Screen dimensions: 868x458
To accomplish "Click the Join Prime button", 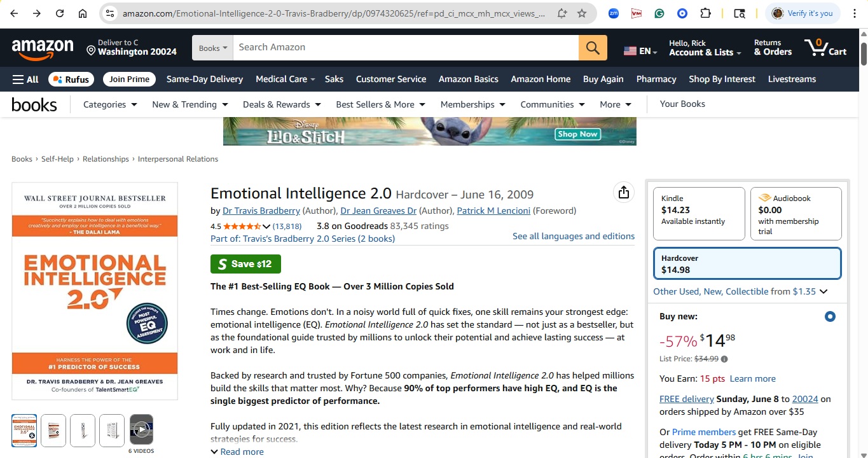I will 129,80.
